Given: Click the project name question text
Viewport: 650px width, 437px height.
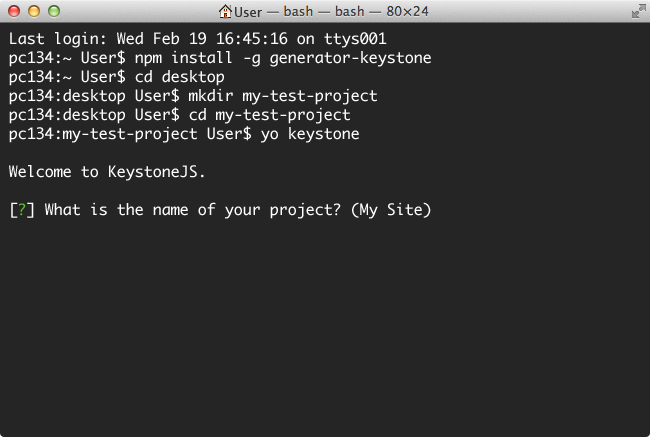Looking at the screenshot, I should (193, 210).
